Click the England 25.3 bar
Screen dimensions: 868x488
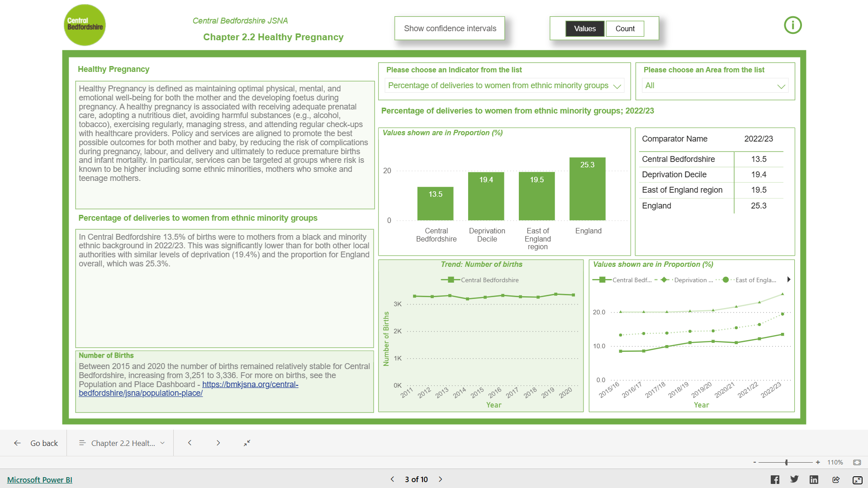coord(587,189)
